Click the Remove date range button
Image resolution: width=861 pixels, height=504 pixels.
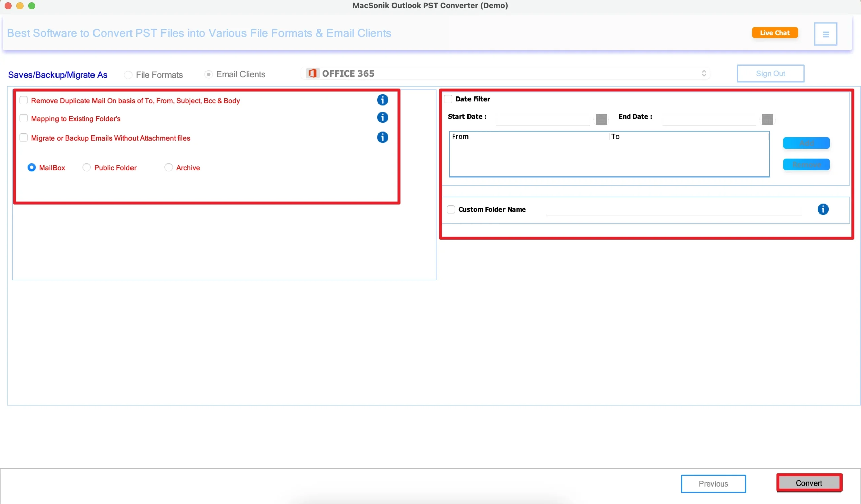click(x=806, y=165)
